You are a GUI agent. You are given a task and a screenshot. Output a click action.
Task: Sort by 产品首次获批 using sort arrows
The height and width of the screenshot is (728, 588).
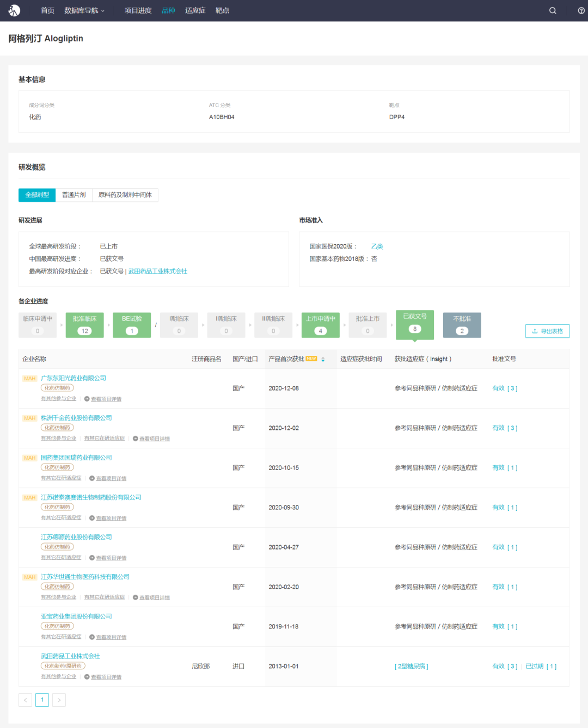click(323, 359)
